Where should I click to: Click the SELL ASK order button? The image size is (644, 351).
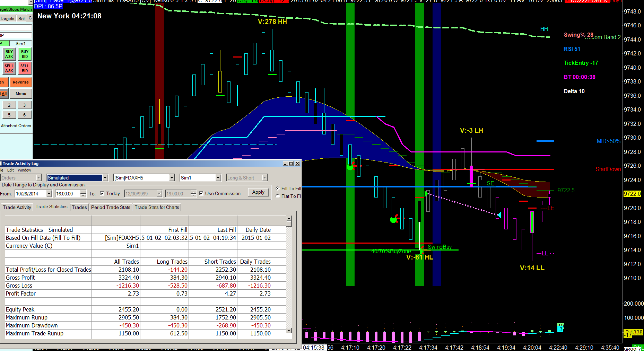tap(9, 68)
